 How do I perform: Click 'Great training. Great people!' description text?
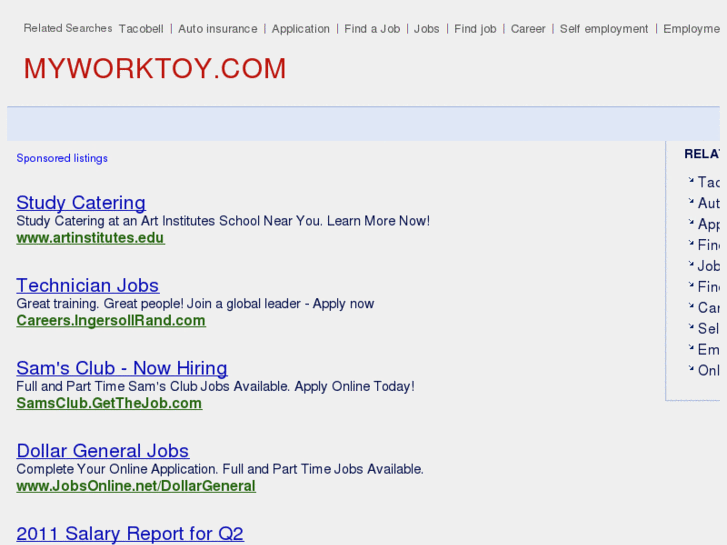pos(195,303)
